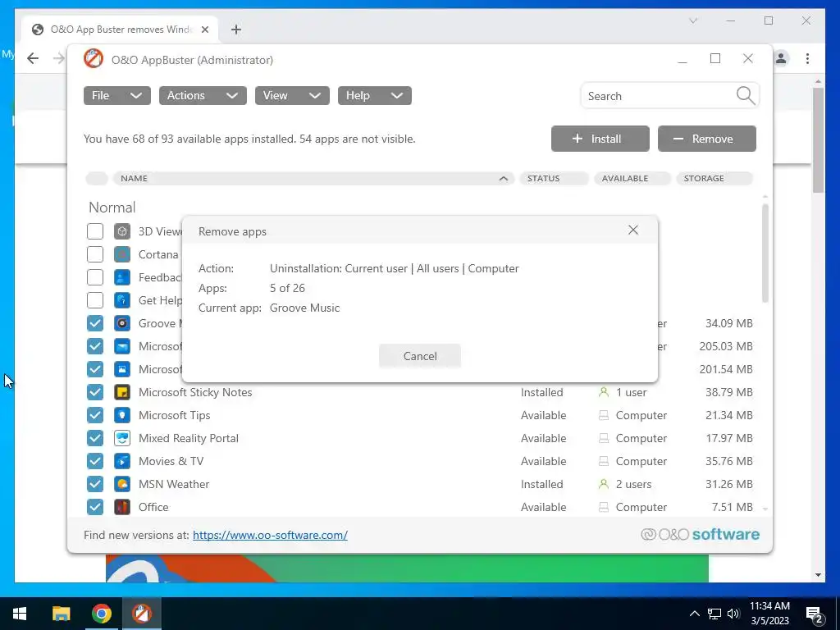
Task: Uncheck the Microsoft Tips checkbox
Action: coord(95,415)
